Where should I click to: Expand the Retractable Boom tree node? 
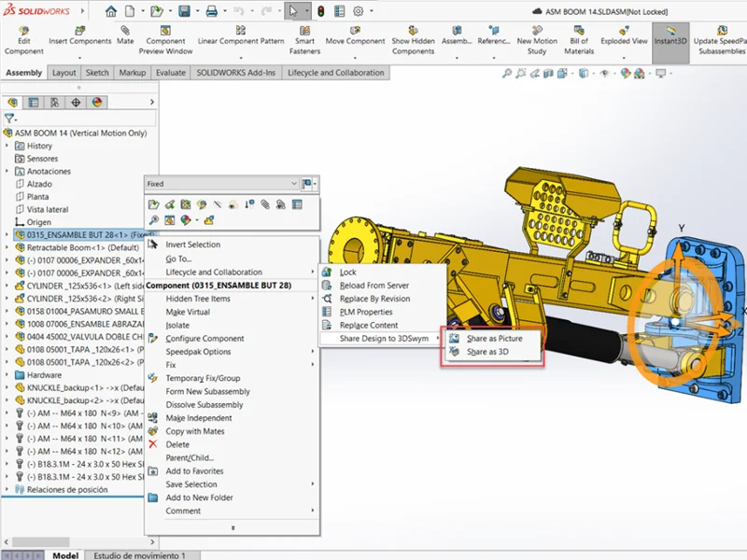[7, 248]
